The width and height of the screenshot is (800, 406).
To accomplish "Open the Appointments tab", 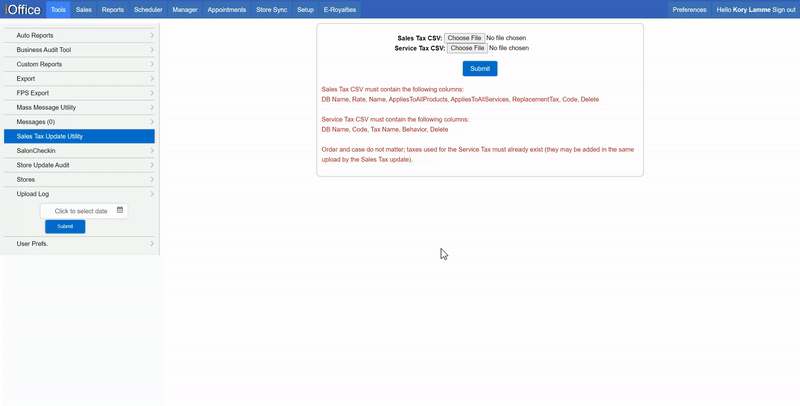I will [x=227, y=10].
